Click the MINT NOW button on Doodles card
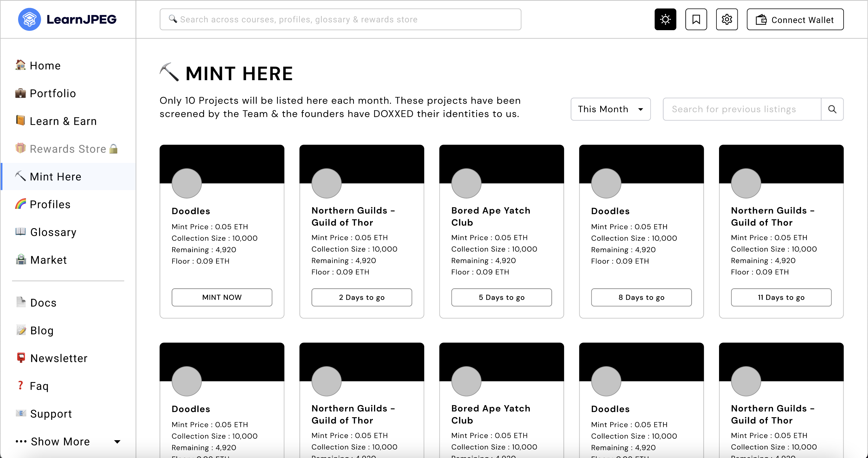 [x=222, y=297]
